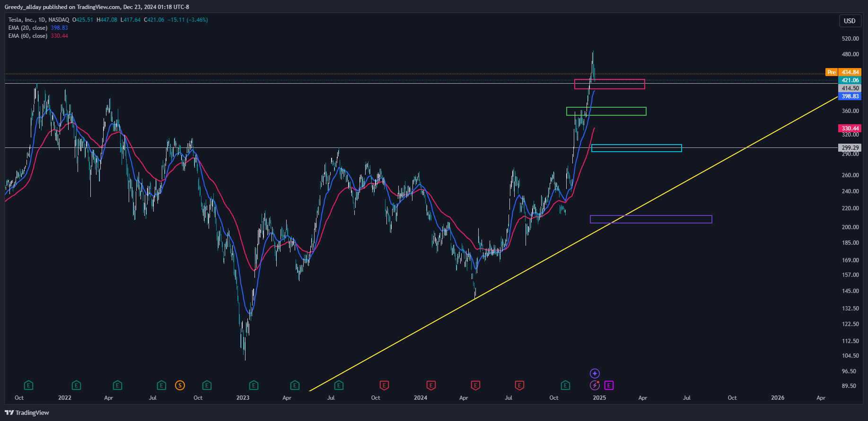The height and width of the screenshot is (421, 868).
Task: Click the 2022 label on time axis
Action: [65, 398]
